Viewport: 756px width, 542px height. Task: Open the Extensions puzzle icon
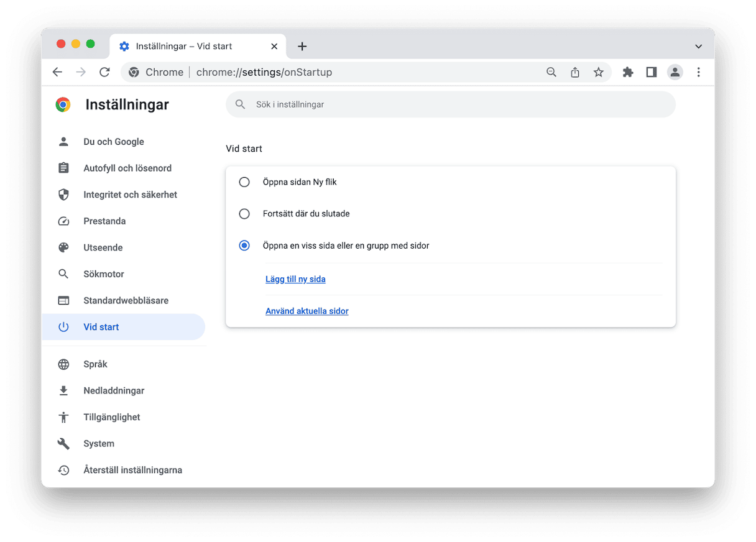628,72
